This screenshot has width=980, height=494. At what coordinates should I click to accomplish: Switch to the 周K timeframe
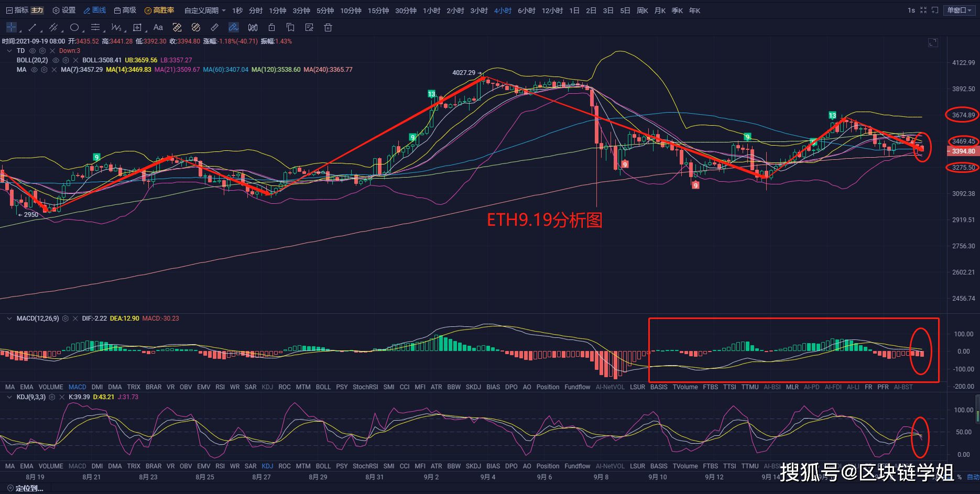[642, 10]
